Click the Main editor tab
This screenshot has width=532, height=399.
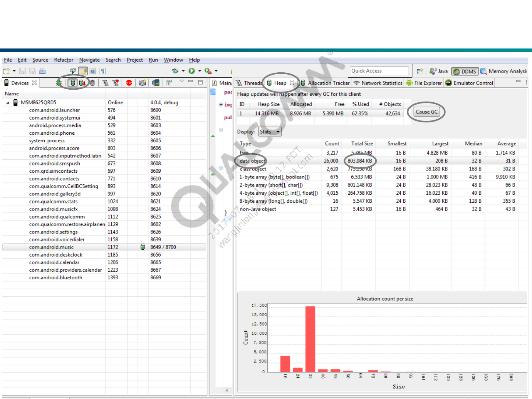click(x=222, y=83)
